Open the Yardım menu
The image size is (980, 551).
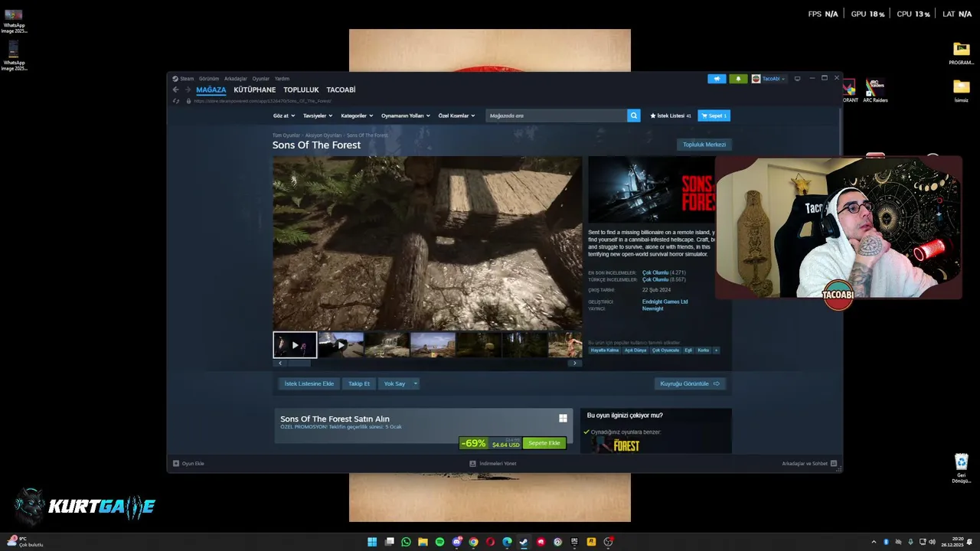(x=283, y=78)
